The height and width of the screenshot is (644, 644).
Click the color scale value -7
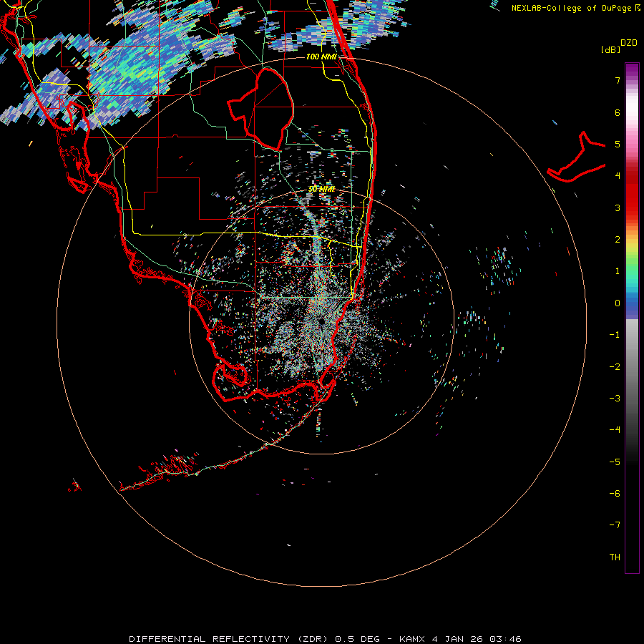(x=615, y=525)
